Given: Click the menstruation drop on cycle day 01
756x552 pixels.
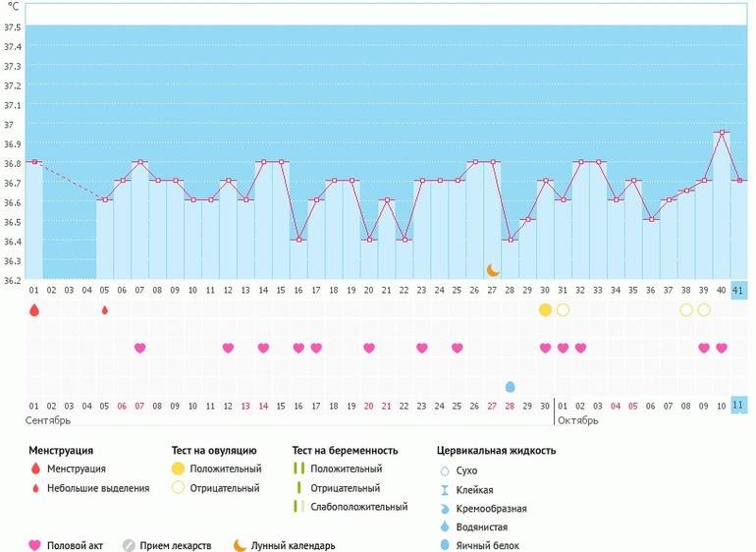Looking at the screenshot, I should 34,309.
